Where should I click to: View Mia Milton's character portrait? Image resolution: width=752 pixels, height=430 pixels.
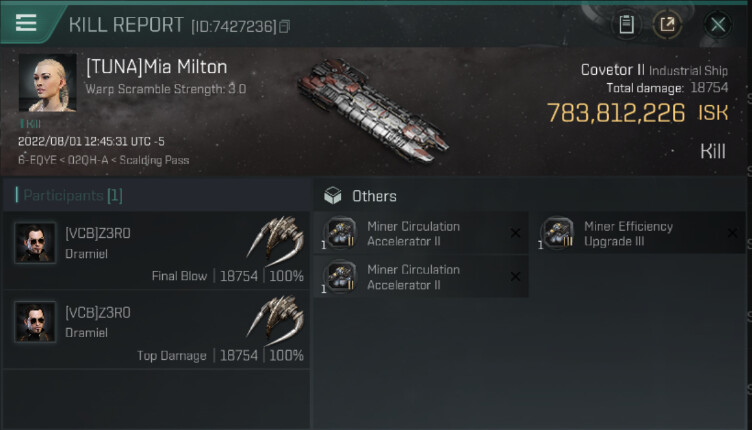(x=47, y=82)
